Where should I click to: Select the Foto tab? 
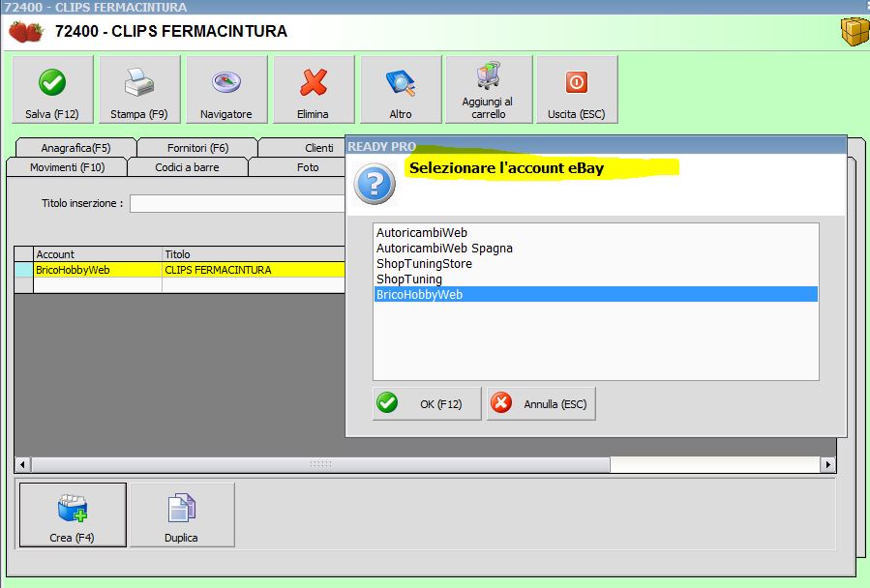[297, 167]
